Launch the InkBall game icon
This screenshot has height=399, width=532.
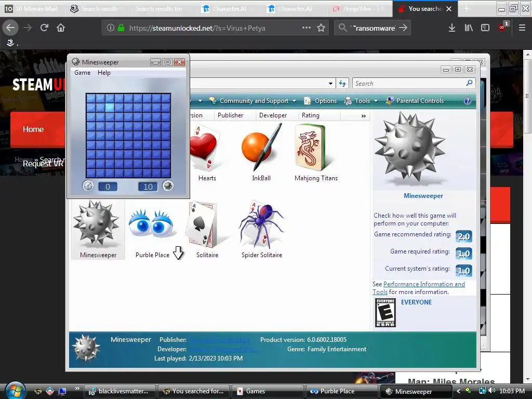[x=261, y=153]
